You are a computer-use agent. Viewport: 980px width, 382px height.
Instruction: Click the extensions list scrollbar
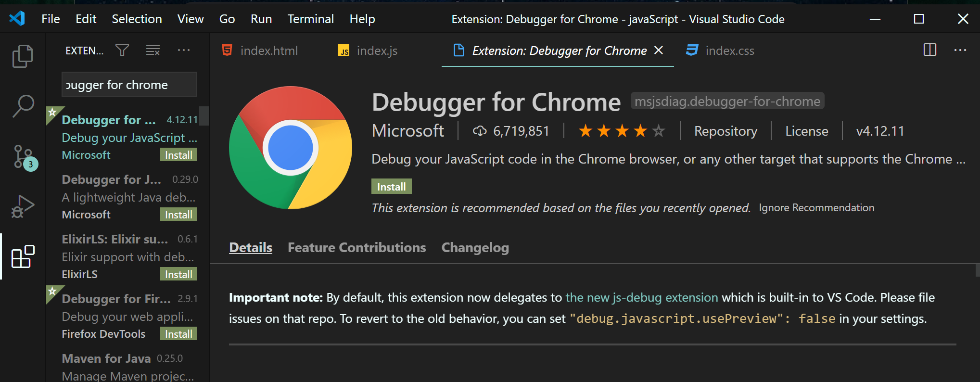[x=204, y=116]
